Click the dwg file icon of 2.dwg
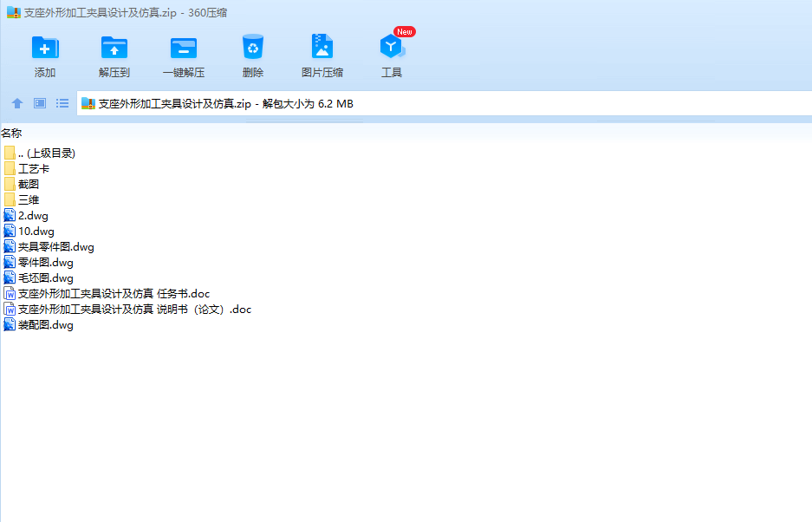This screenshot has width=812, height=522. pyautogui.click(x=10, y=215)
